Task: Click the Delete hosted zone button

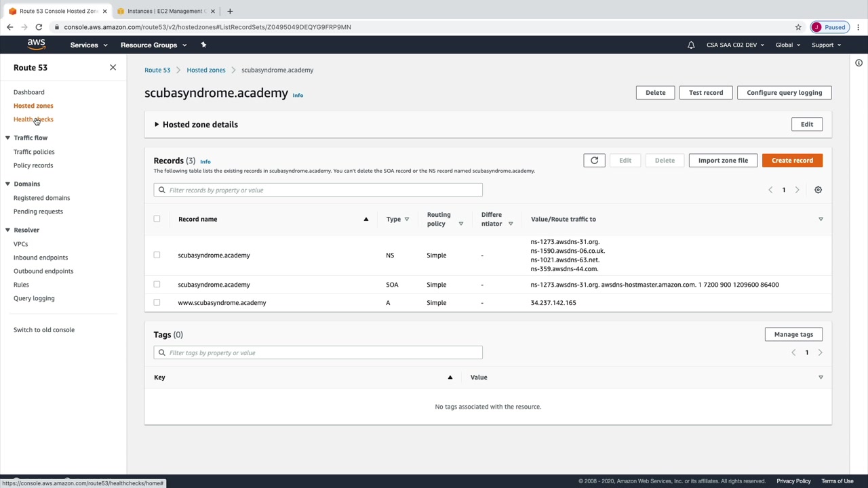Action: tap(655, 93)
